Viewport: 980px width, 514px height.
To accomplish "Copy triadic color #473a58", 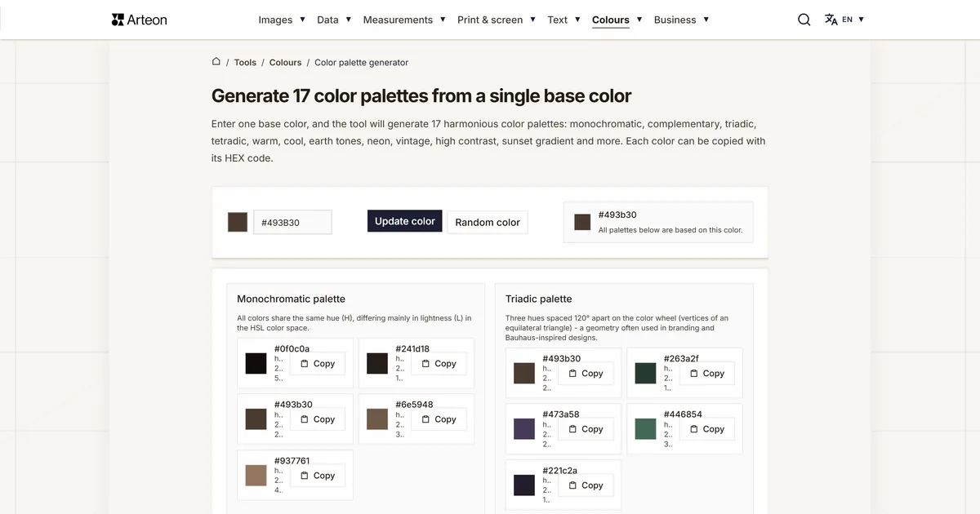I will point(586,429).
